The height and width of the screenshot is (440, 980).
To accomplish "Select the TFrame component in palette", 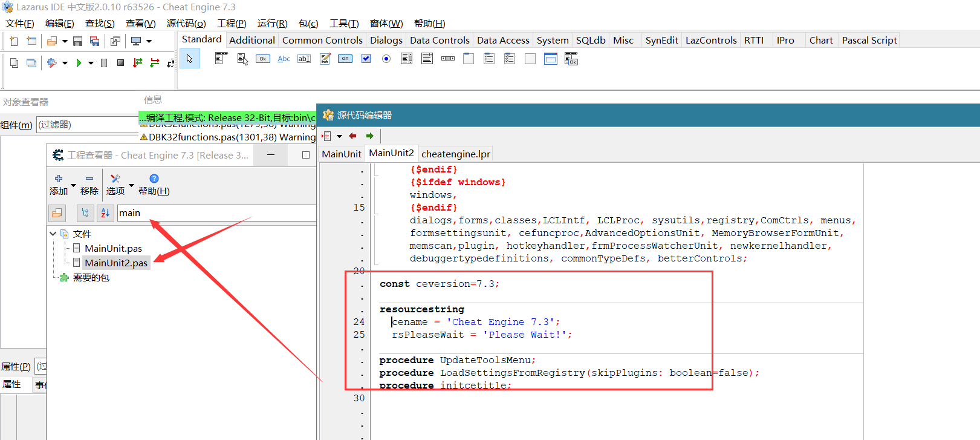I will (551, 59).
